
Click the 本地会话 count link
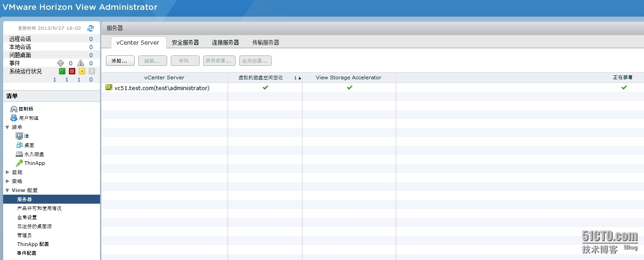(91, 47)
